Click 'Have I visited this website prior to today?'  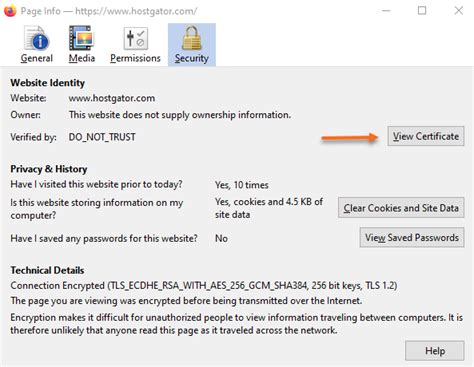pyautogui.click(x=96, y=184)
